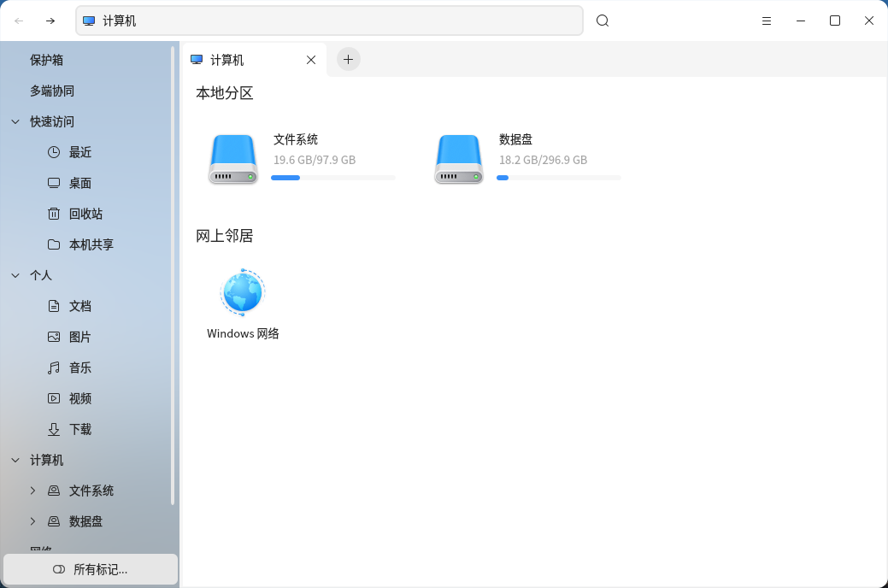Click the computer icon in the address bar

89,21
